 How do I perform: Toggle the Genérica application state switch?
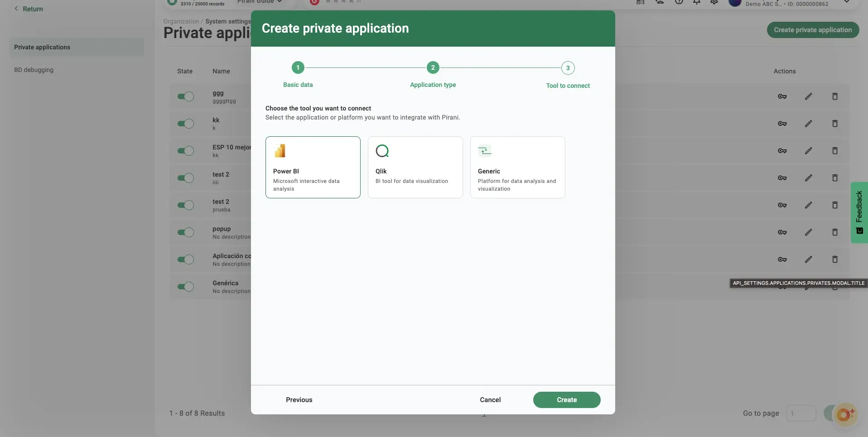[x=185, y=287]
